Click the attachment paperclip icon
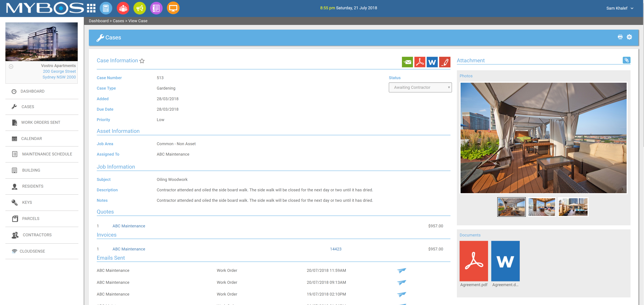Image resolution: width=644 pixels, height=305 pixels. pyautogui.click(x=626, y=60)
